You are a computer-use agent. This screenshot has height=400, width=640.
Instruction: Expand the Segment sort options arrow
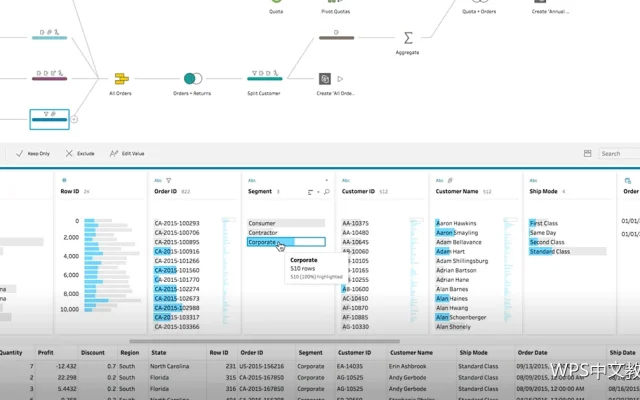pos(318,192)
